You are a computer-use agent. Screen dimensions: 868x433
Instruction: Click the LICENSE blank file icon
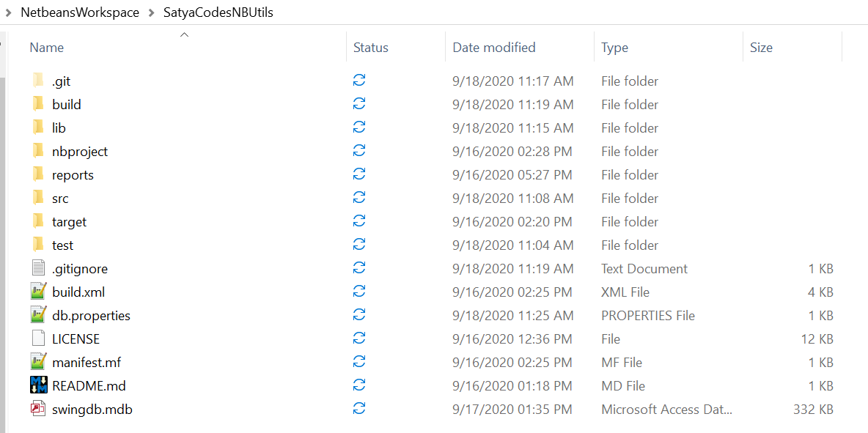[x=38, y=338]
